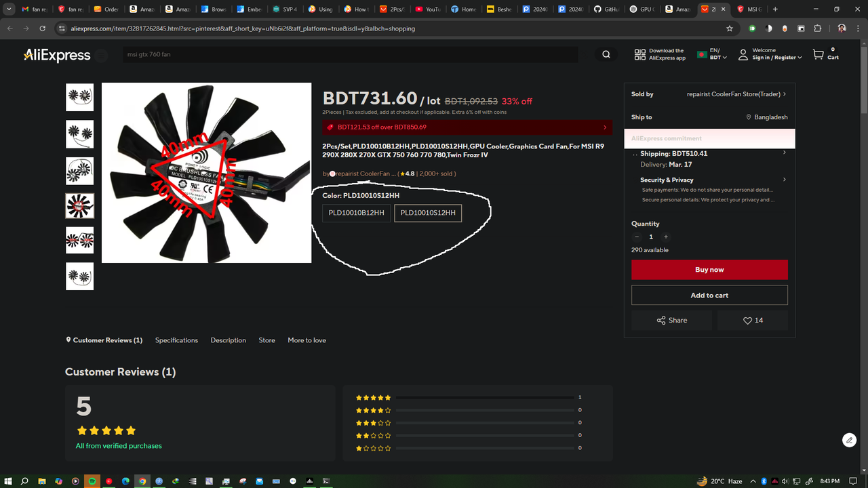Image resolution: width=868 pixels, height=488 pixels.
Task: Filter reviews by 5-star rating bar
Action: [x=486, y=397]
